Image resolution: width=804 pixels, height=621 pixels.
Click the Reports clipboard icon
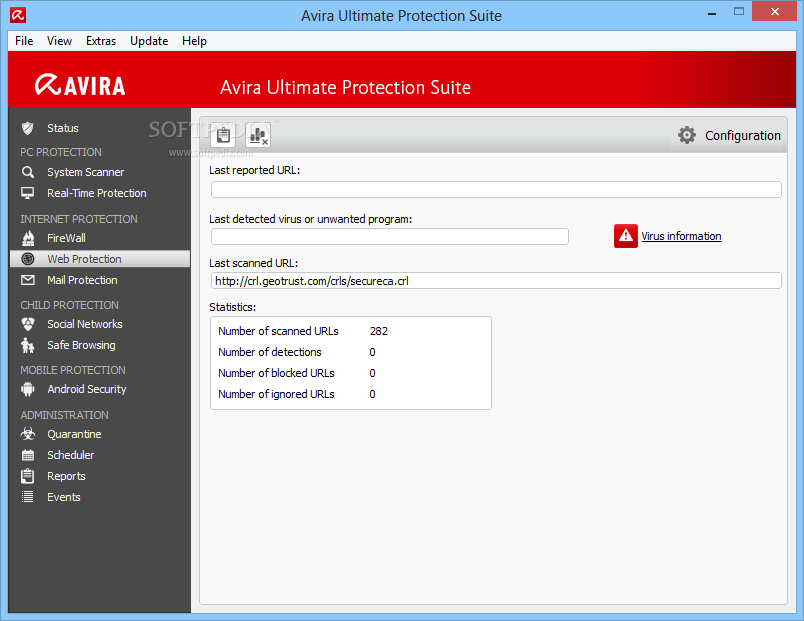click(x=28, y=476)
